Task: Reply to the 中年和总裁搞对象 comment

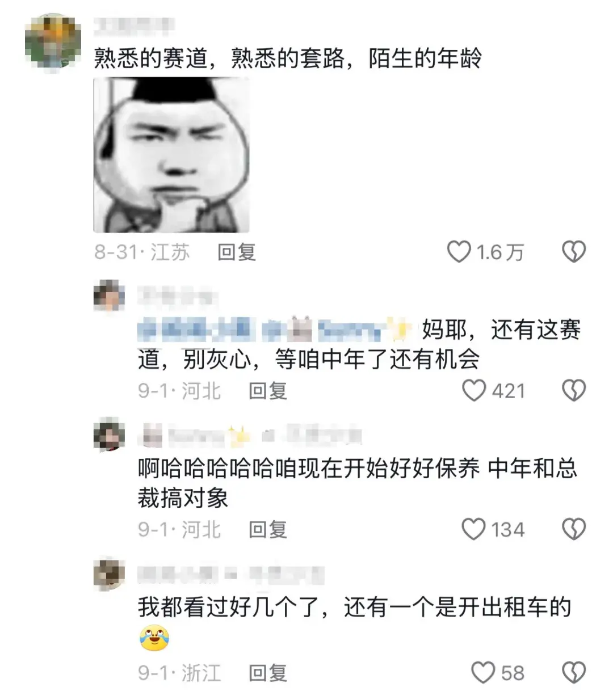Action: pos(268,529)
